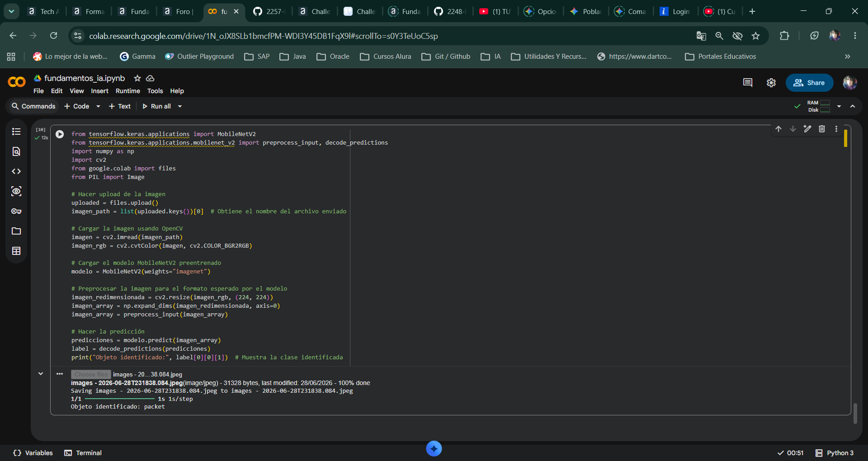Open the Terminal panel
Screen dimensions: 868x461
[x=83, y=453]
